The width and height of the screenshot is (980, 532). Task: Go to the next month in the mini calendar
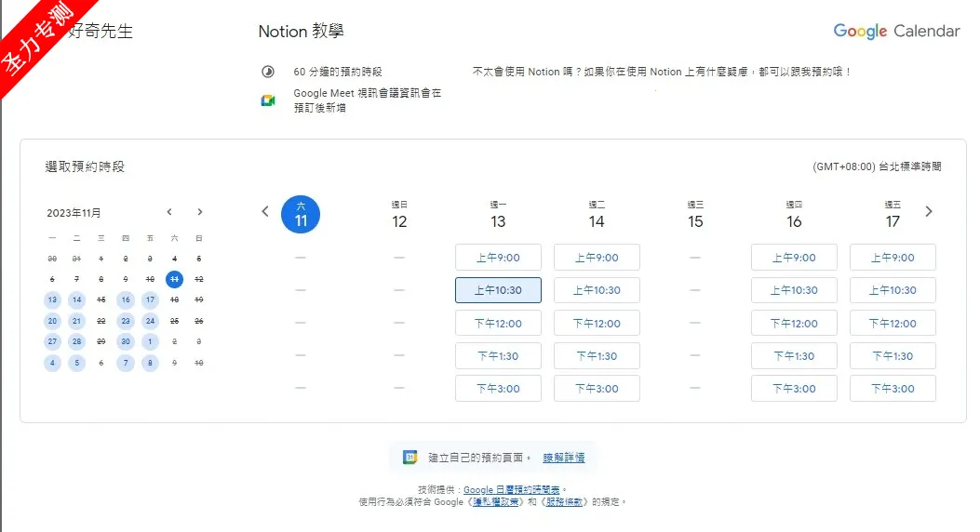pos(200,212)
